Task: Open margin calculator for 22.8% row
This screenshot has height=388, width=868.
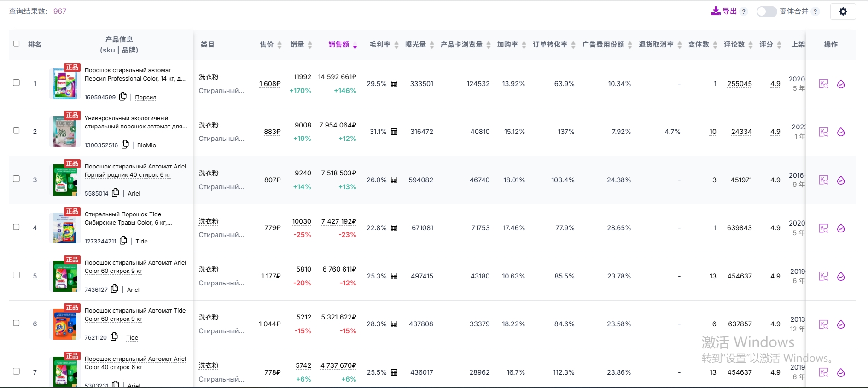Action: coord(394,228)
